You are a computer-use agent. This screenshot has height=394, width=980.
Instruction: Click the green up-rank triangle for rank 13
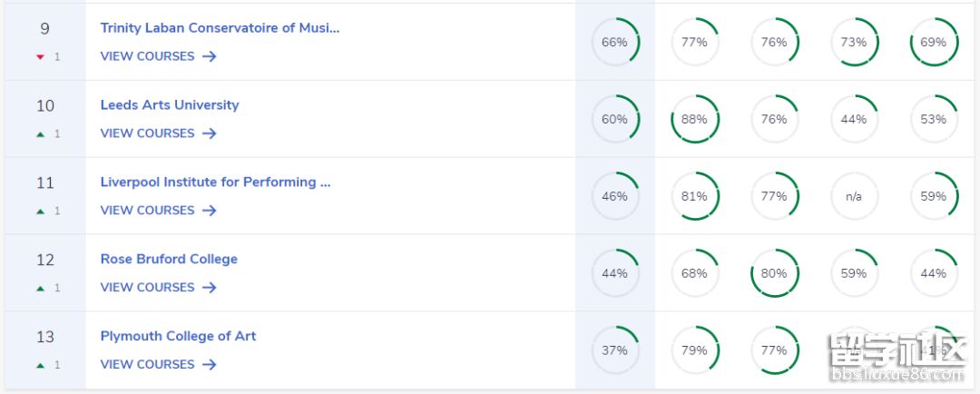click(41, 365)
